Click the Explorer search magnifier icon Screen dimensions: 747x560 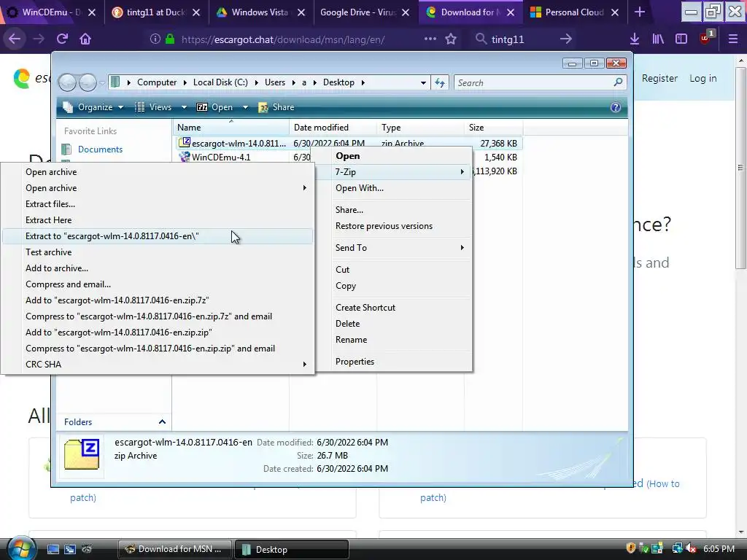click(618, 82)
